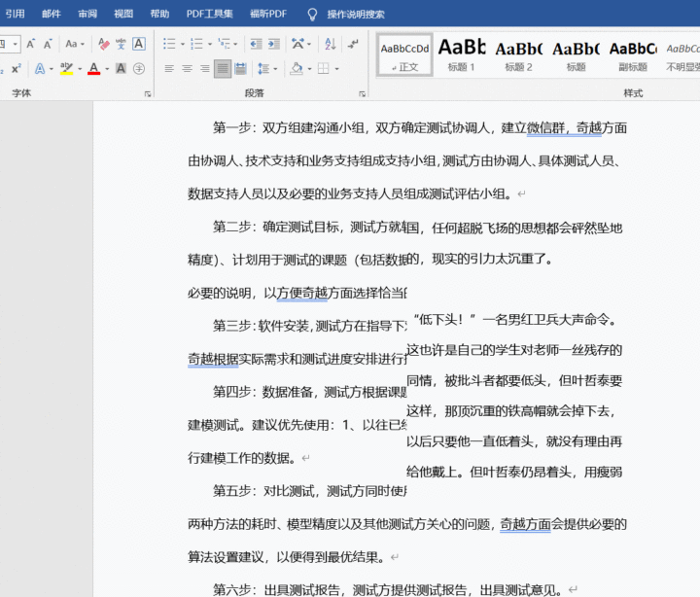Open the 审阅 ribbon tab

click(87, 15)
